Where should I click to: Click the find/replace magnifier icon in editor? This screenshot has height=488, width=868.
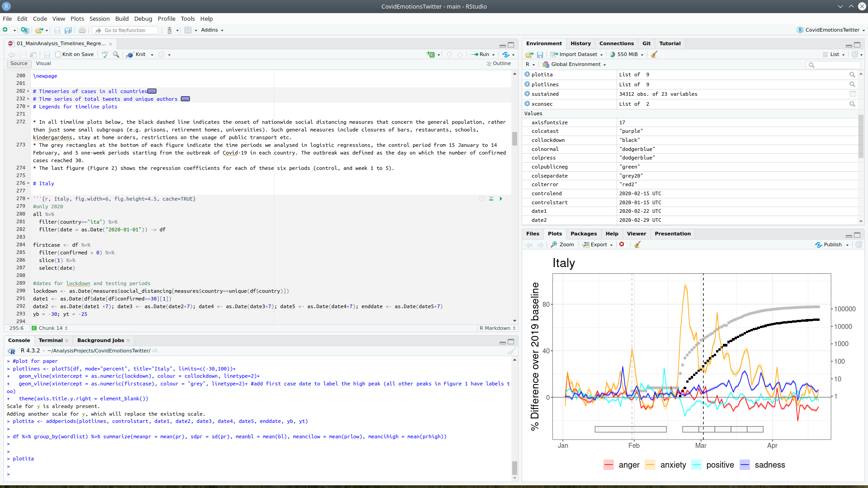click(116, 54)
